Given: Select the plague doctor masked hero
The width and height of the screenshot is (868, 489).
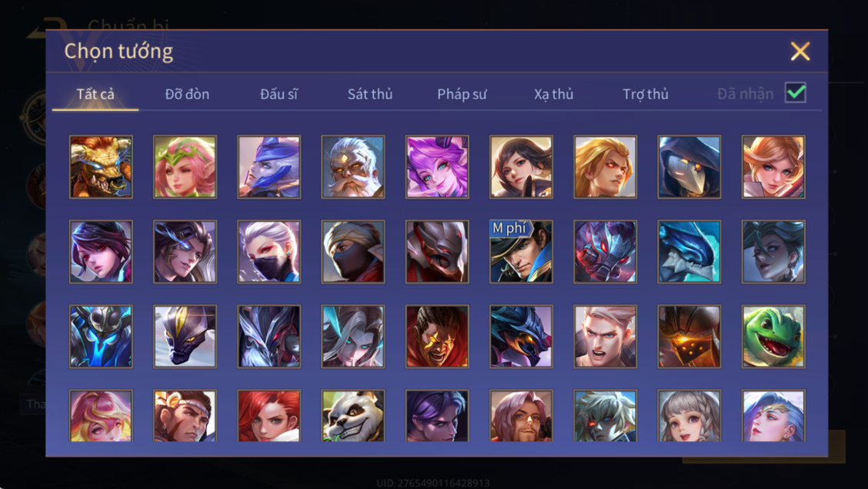Looking at the screenshot, I should [x=689, y=166].
